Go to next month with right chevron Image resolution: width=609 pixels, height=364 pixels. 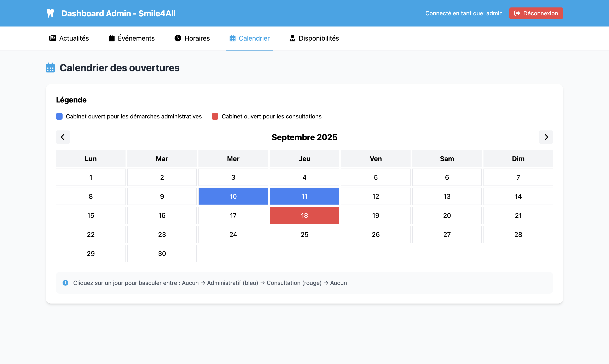coord(546,137)
